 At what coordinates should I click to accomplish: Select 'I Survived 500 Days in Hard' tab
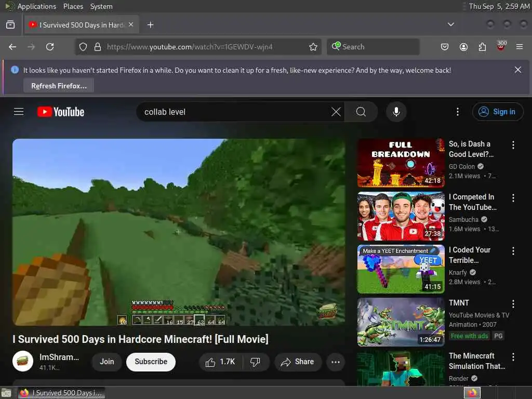pos(82,25)
